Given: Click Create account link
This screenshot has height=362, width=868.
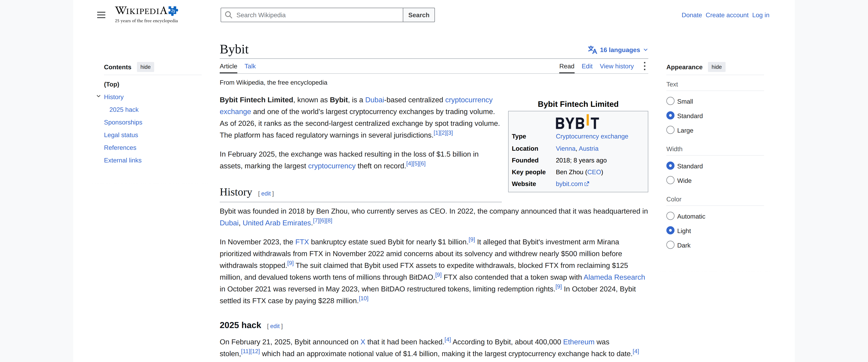Looking at the screenshot, I should [727, 15].
